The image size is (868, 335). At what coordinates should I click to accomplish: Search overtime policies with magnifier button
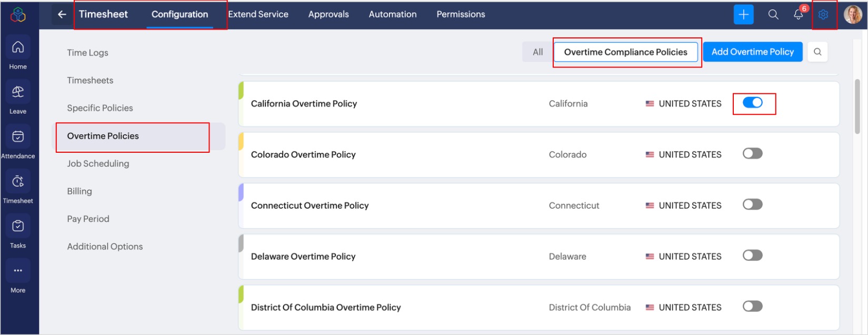817,52
